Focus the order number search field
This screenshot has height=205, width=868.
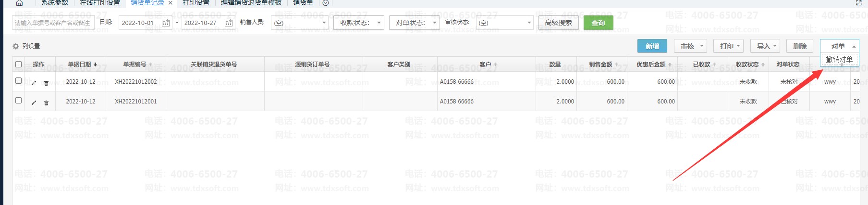coord(53,23)
